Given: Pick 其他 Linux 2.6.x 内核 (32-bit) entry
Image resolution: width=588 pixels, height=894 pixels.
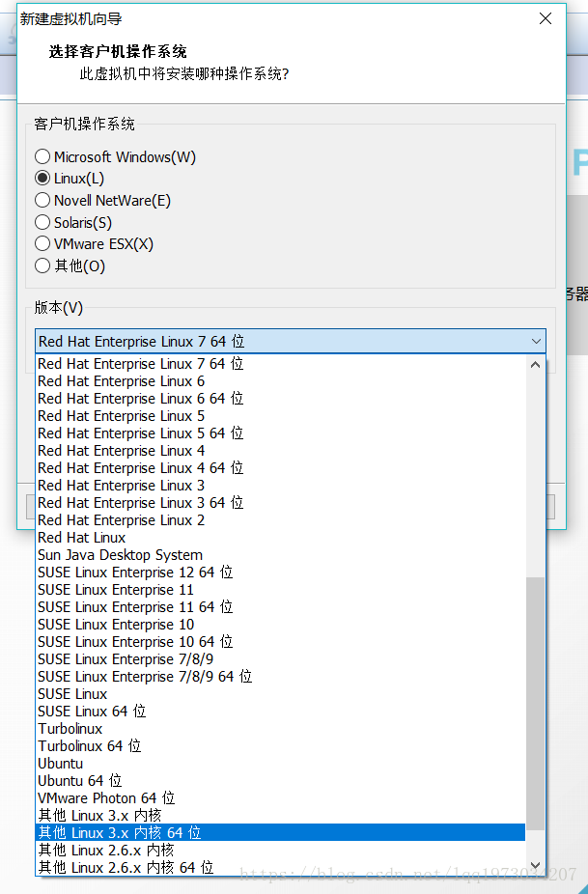Looking at the screenshot, I should [x=280, y=851].
